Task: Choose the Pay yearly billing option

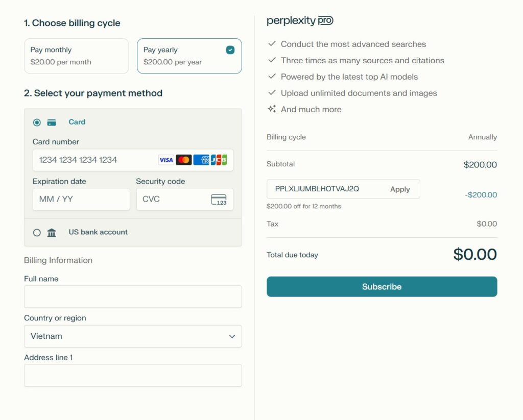Action: pos(189,56)
